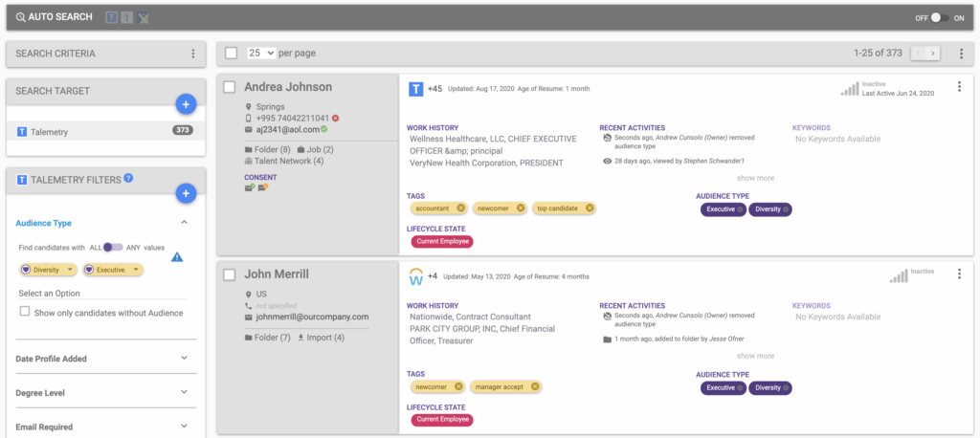Remove the manager accept tag from John Merrill
980x438 pixels.
coord(535,387)
